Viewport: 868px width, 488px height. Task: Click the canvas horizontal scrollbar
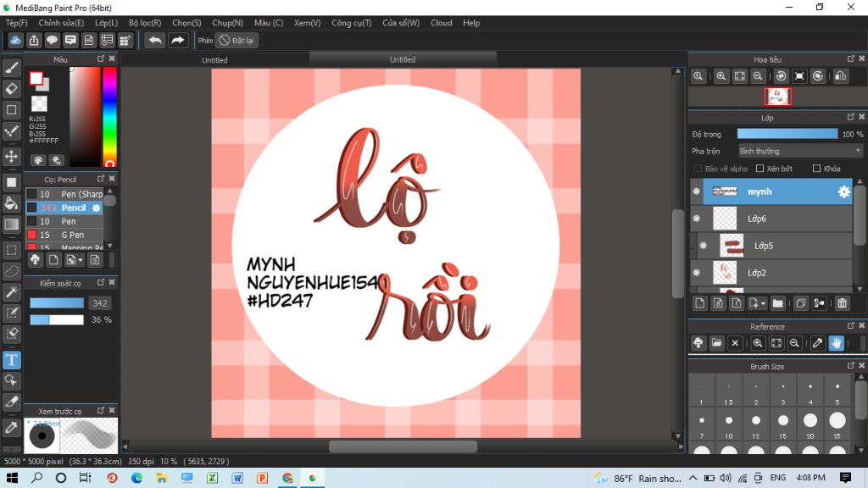point(403,446)
